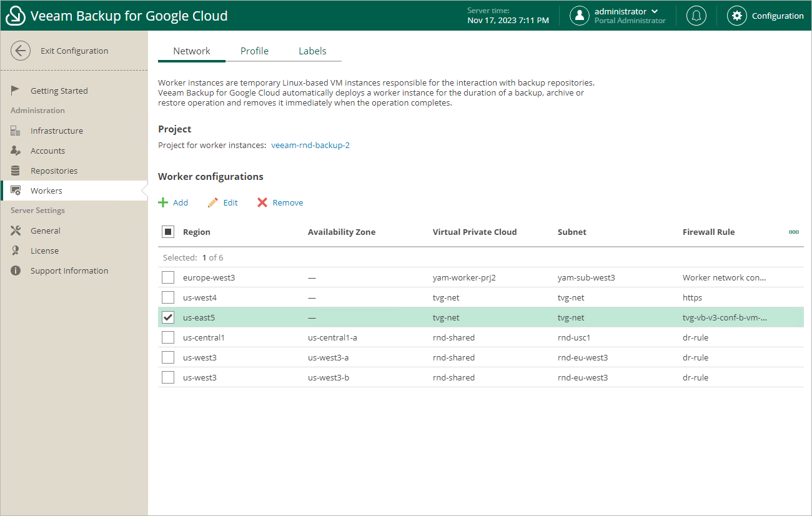
Task: Check the us-west3-b zone row checkbox
Action: [x=168, y=377]
